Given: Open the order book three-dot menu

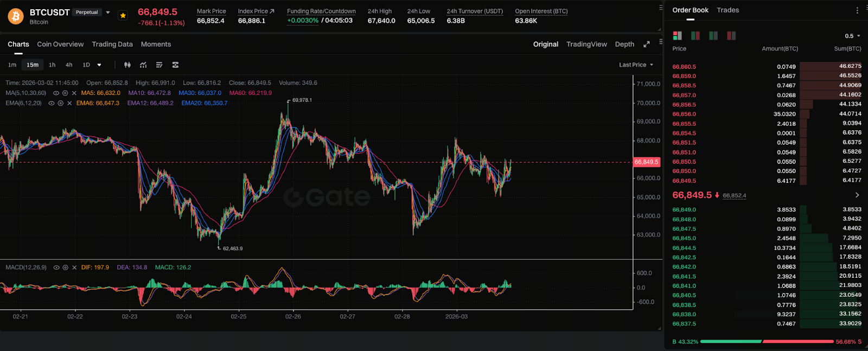Looking at the screenshot, I should [857, 10].
